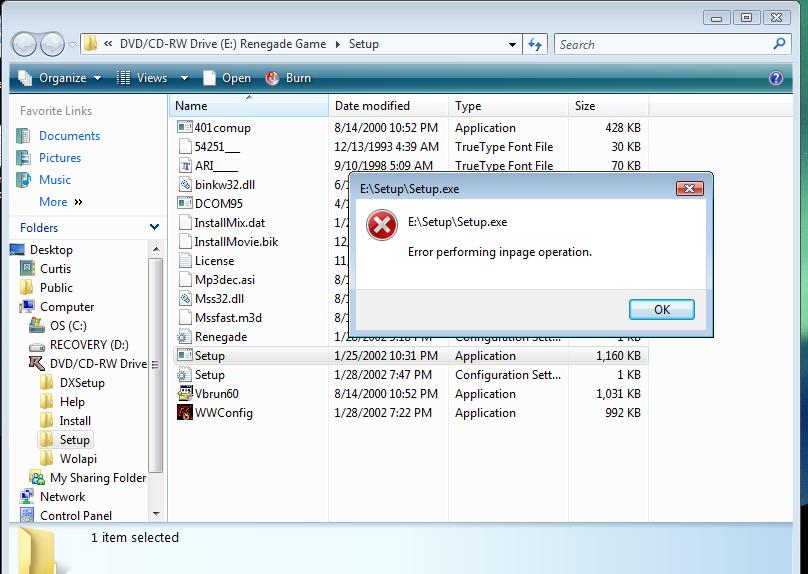Select the DXSetup folder in tree
This screenshot has width=808, height=574.
coord(81,383)
